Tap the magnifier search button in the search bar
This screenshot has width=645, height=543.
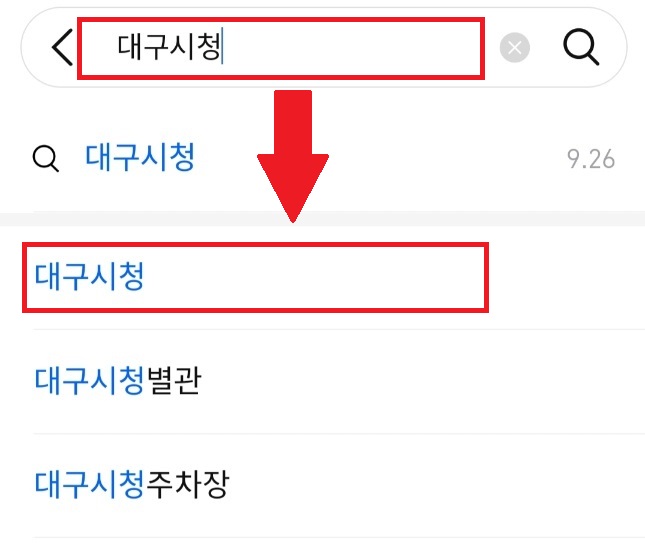(581, 47)
